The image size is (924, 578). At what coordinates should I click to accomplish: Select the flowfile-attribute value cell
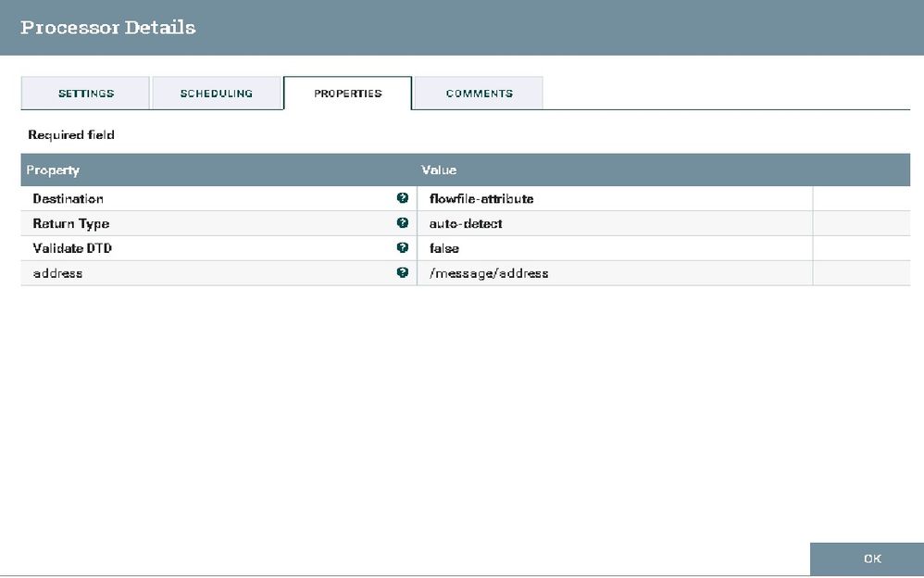pyautogui.click(x=615, y=199)
